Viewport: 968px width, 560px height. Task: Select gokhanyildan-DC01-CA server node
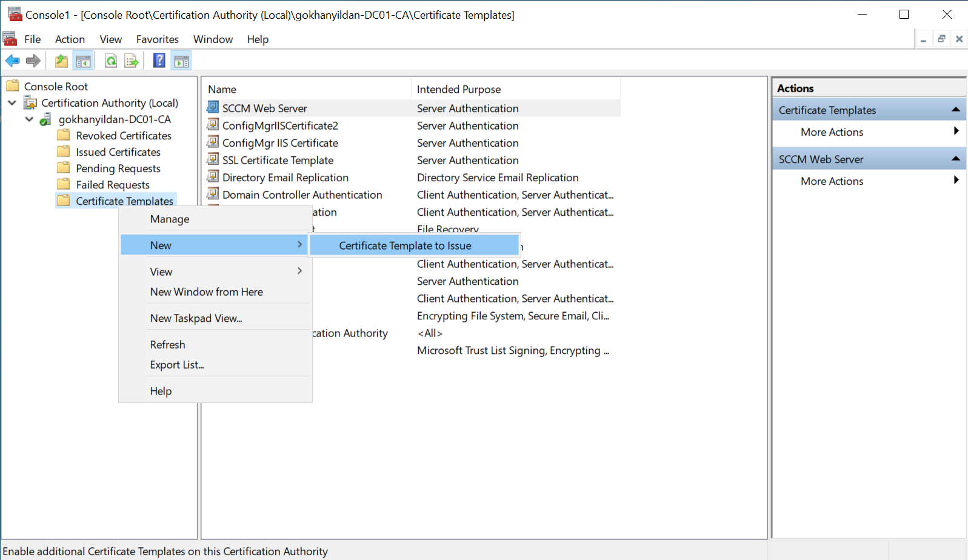coord(115,119)
